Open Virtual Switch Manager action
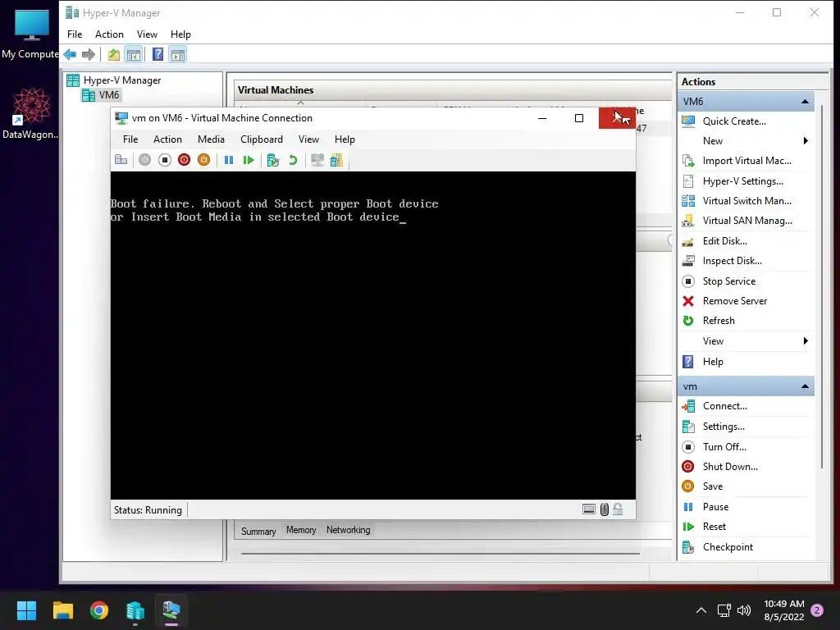The height and width of the screenshot is (630, 840). click(746, 201)
